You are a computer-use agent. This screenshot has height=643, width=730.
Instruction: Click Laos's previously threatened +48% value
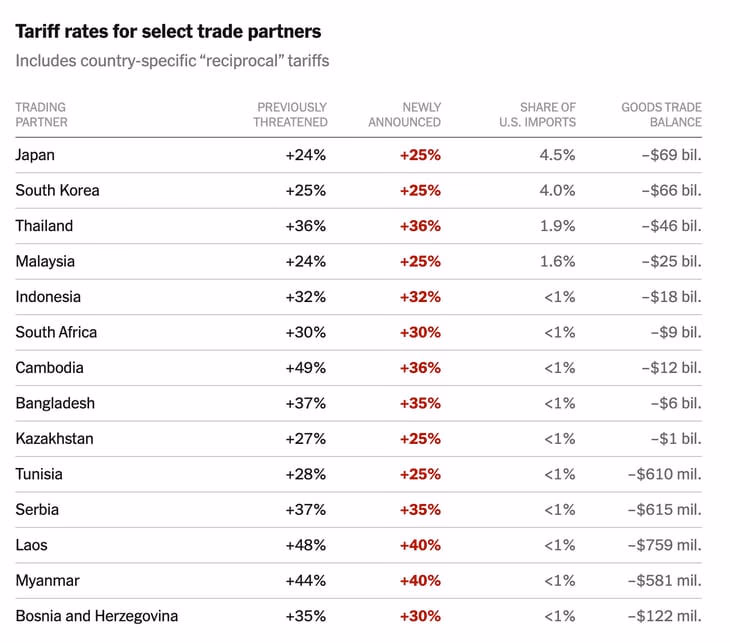click(305, 545)
